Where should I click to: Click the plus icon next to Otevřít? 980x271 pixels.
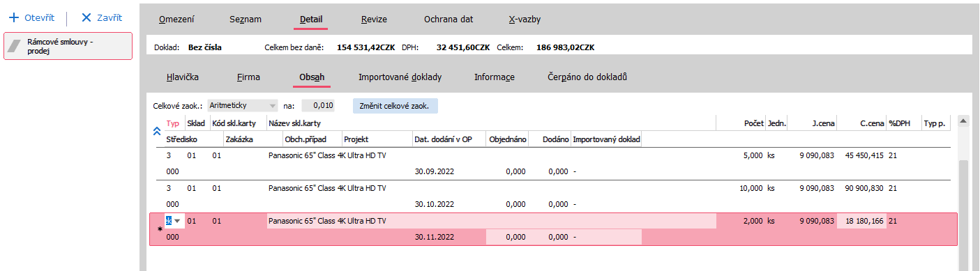coord(13,17)
